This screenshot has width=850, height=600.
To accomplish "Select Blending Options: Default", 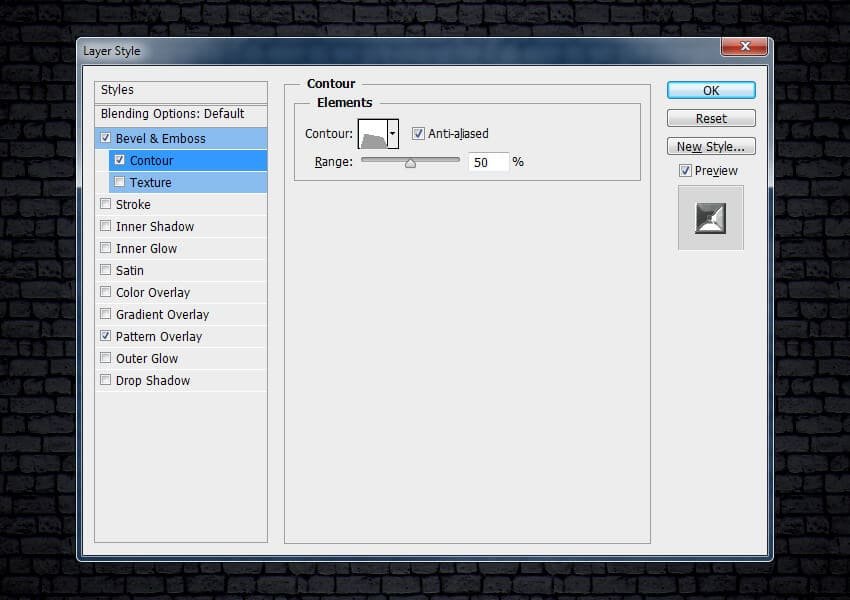I will click(172, 114).
